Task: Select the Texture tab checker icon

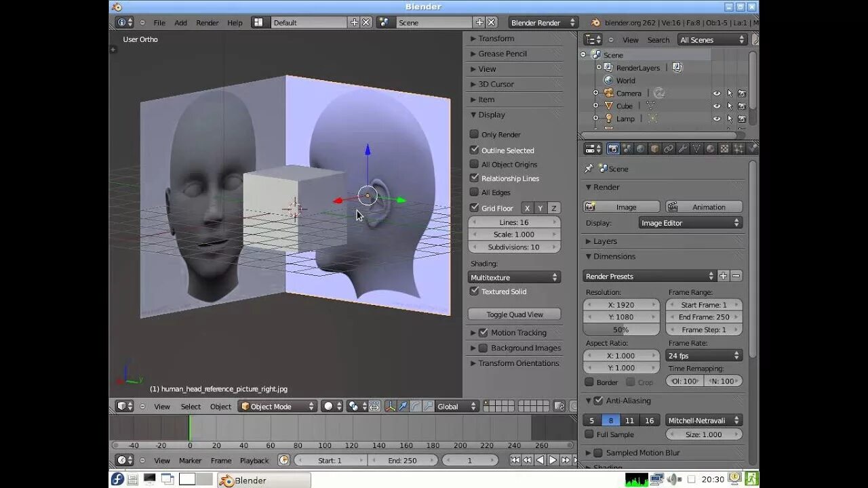Action: coord(724,149)
